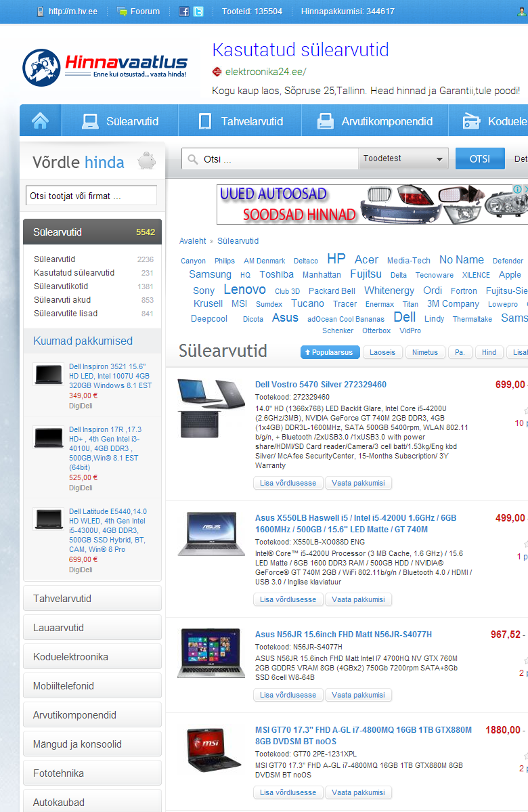The width and height of the screenshot is (528, 812).
Task: Click the Hinnavaatlus logo
Action: point(104,68)
